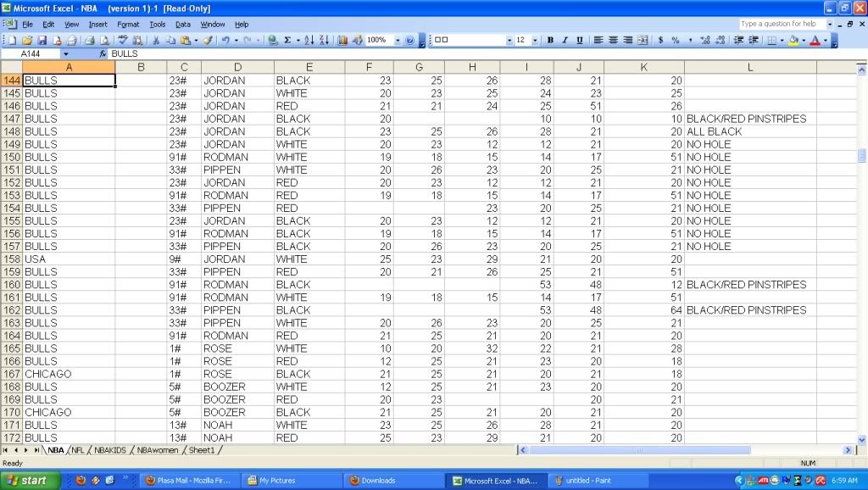Apply the red Font Color
868x490 pixels.
tap(815, 40)
